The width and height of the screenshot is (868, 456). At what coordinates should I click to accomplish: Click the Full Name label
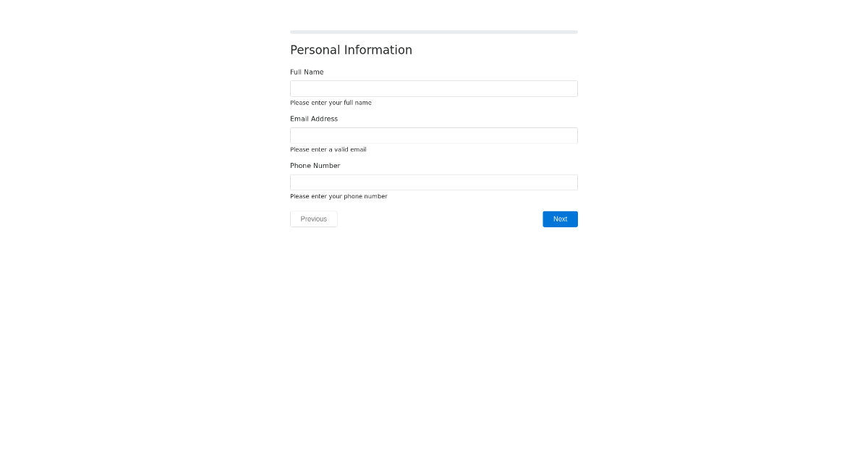click(307, 72)
